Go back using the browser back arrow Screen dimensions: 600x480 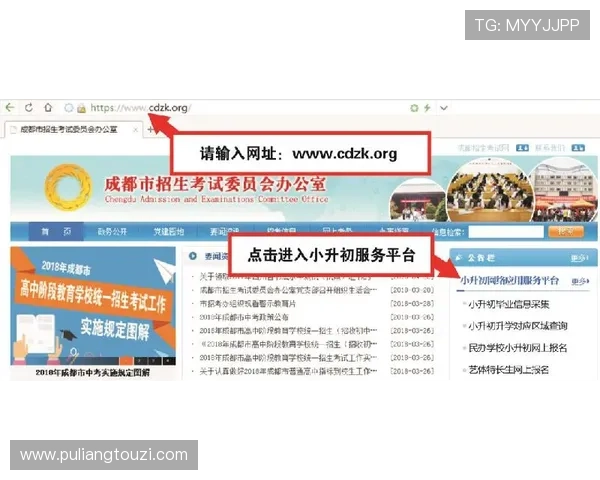point(10,108)
